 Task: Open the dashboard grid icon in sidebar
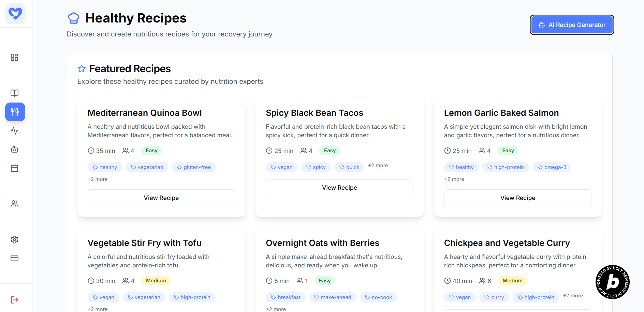click(15, 57)
